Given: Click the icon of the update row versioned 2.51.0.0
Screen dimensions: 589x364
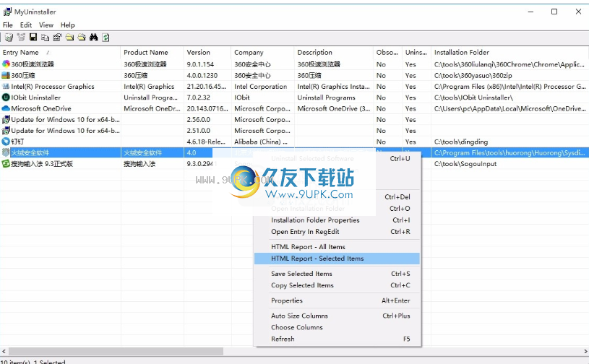Looking at the screenshot, I should 6,131.
